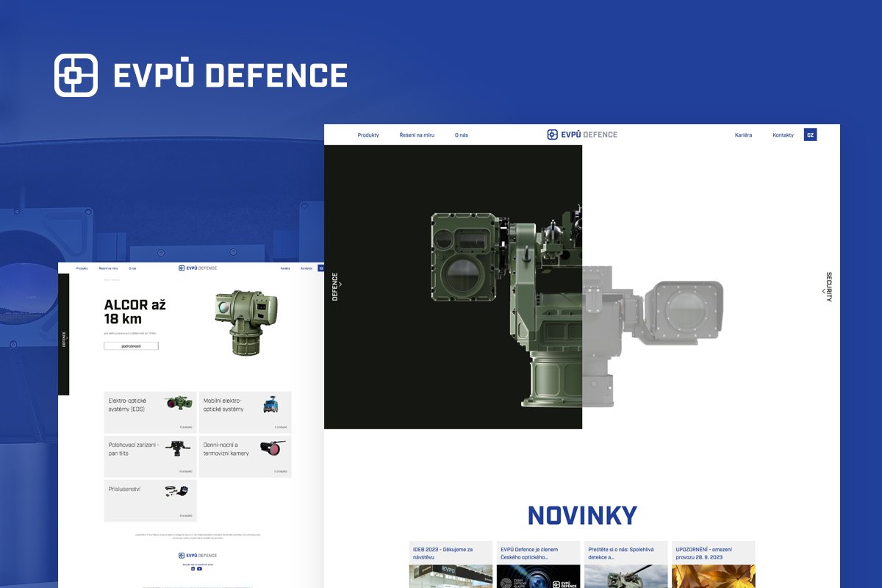Open the IDEB 2023 news card
Screen dimensions: 882x588
point(451,564)
